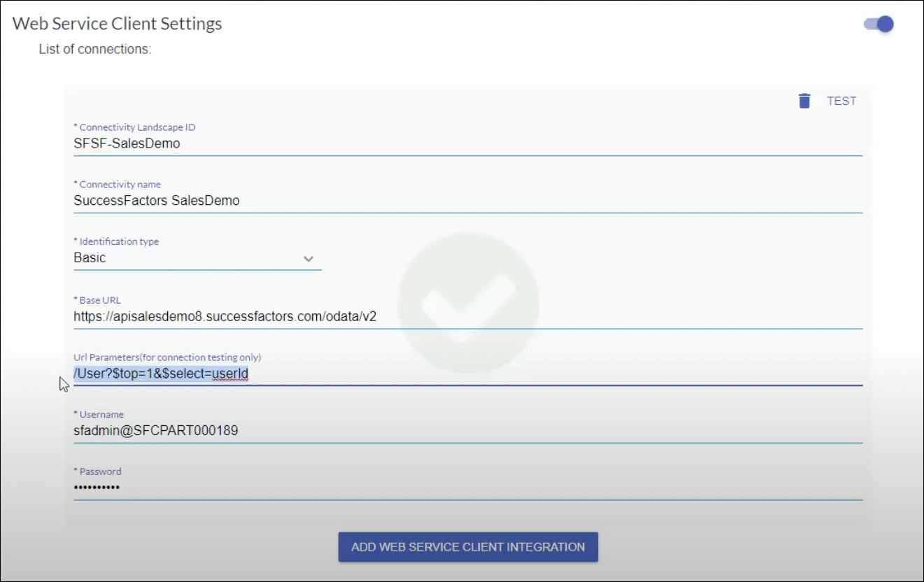Click the List of connections label

[x=95, y=50]
